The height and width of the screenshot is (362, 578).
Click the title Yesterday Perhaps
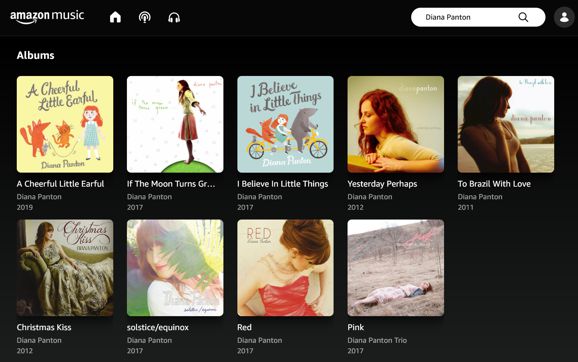pyautogui.click(x=382, y=184)
